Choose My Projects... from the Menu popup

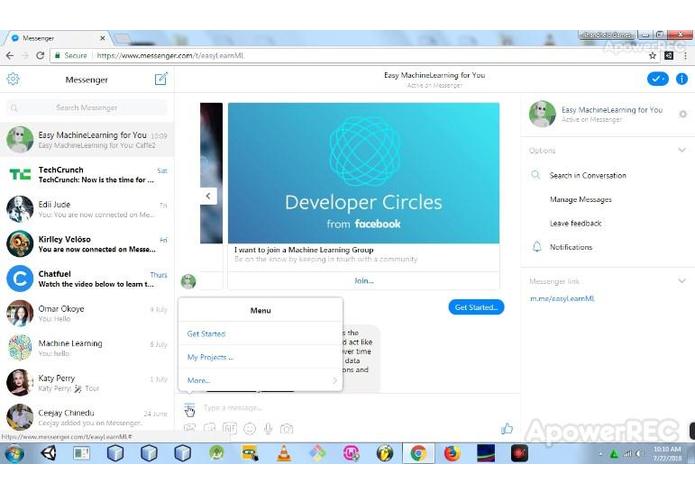(210, 357)
